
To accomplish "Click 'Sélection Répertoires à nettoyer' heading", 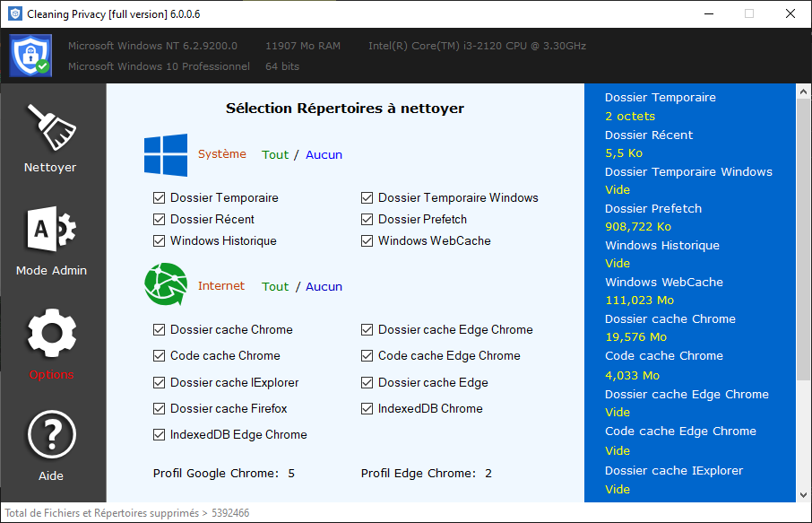I will coord(345,109).
